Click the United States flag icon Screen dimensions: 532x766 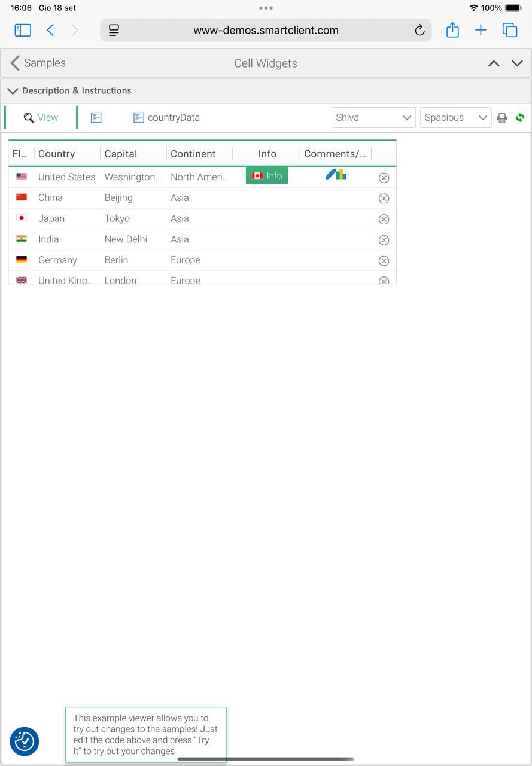[22, 177]
